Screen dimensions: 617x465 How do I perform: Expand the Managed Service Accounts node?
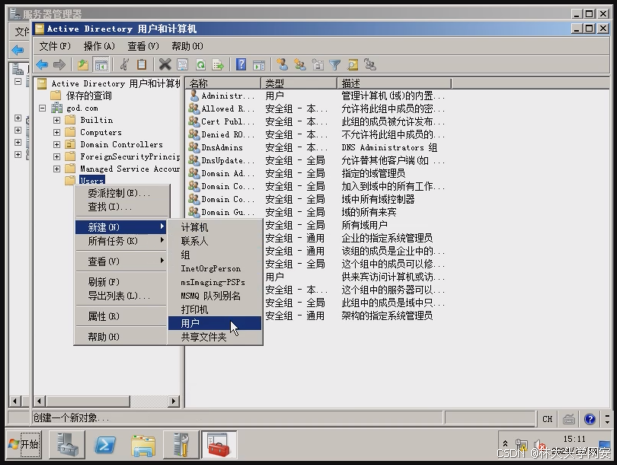pyautogui.click(x=57, y=169)
